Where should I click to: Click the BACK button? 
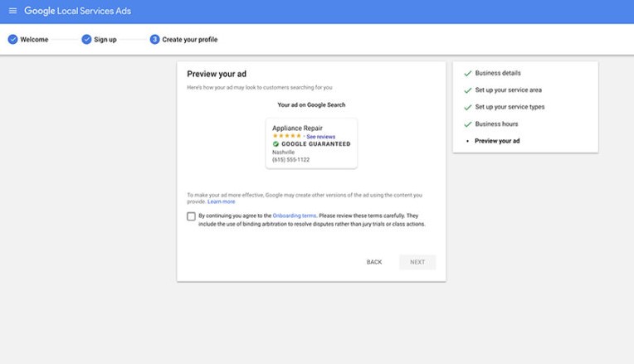[x=374, y=262]
